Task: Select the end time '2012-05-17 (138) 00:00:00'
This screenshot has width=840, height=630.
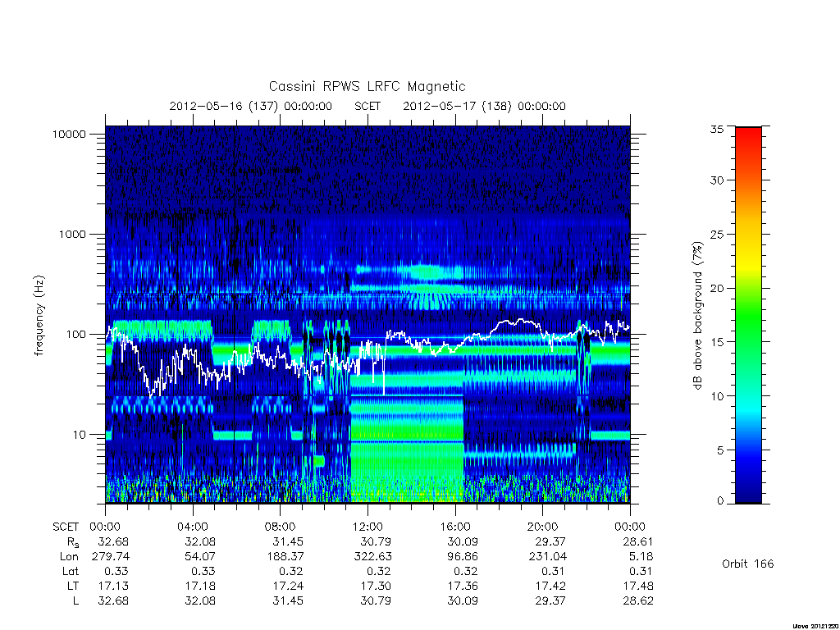Action: click(x=484, y=106)
